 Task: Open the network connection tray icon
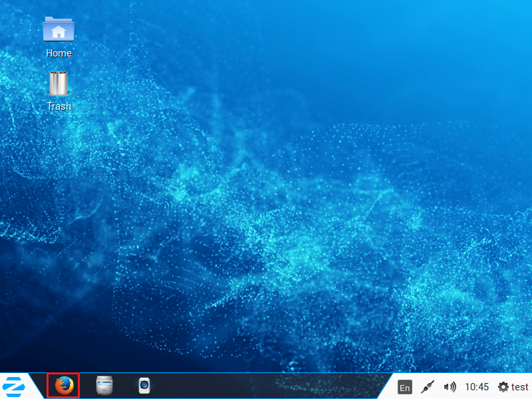pyautogui.click(x=428, y=387)
